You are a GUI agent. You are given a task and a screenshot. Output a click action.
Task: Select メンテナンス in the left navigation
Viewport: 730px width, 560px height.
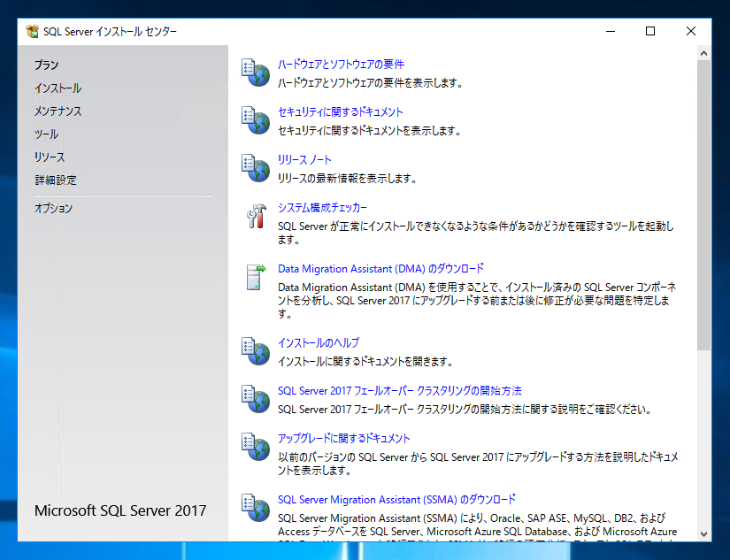[x=58, y=111]
